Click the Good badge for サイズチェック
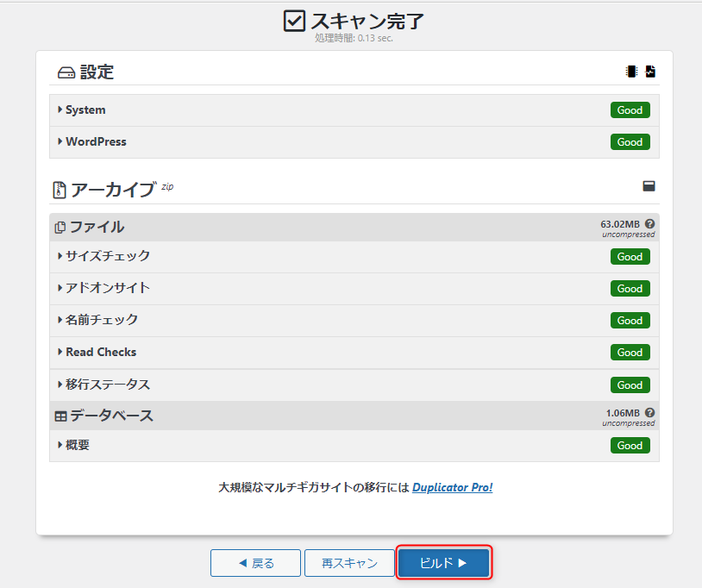 pyautogui.click(x=630, y=256)
